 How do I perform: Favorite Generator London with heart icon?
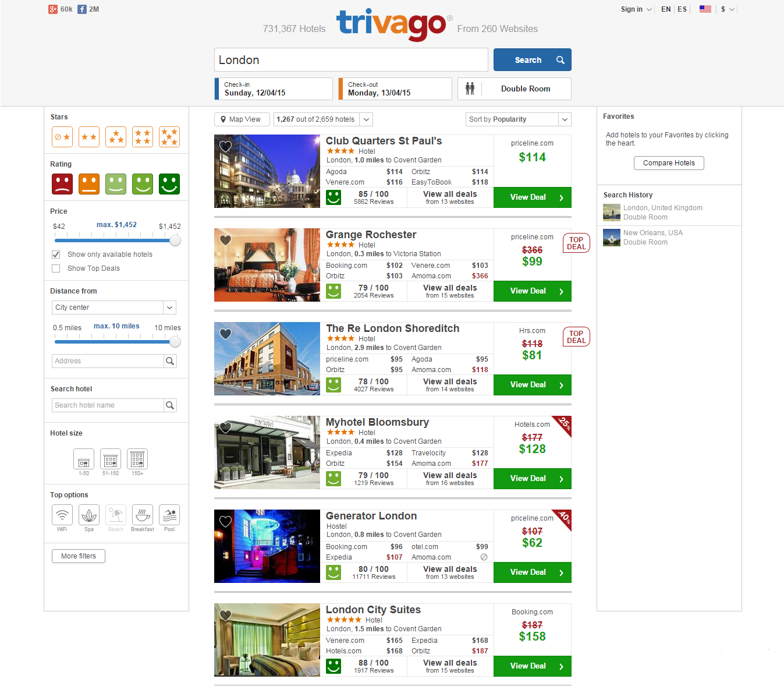226,522
